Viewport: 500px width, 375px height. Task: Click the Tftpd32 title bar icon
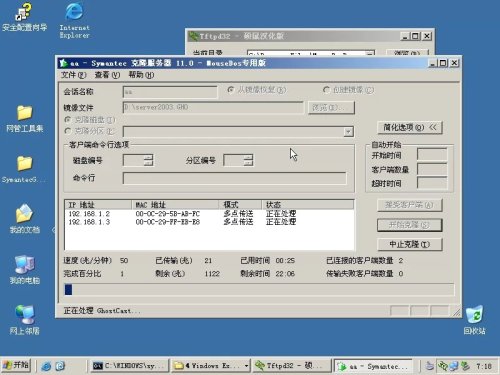coord(193,36)
